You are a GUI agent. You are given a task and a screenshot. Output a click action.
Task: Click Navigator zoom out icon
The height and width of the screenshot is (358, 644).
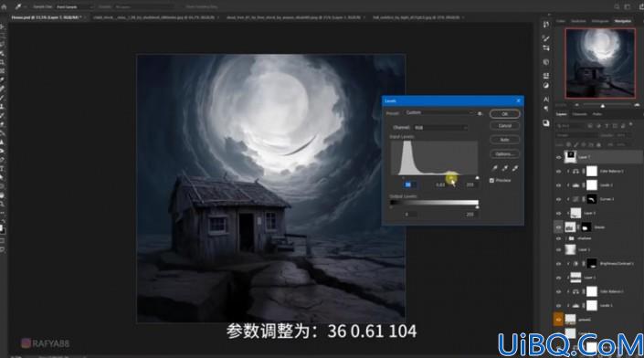click(576, 106)
